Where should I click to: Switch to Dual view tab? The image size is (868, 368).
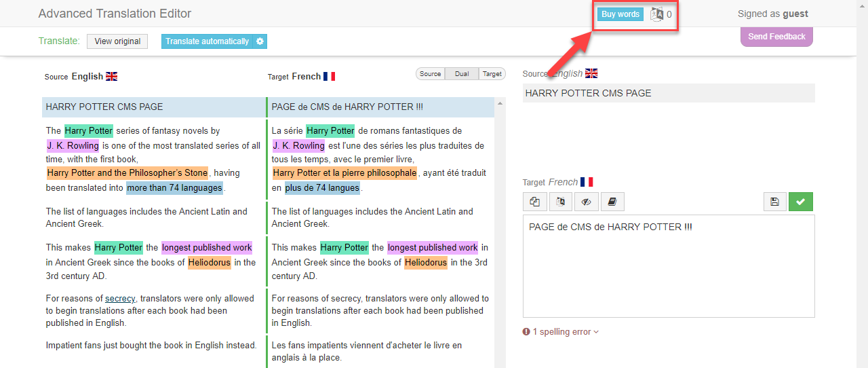462,74
